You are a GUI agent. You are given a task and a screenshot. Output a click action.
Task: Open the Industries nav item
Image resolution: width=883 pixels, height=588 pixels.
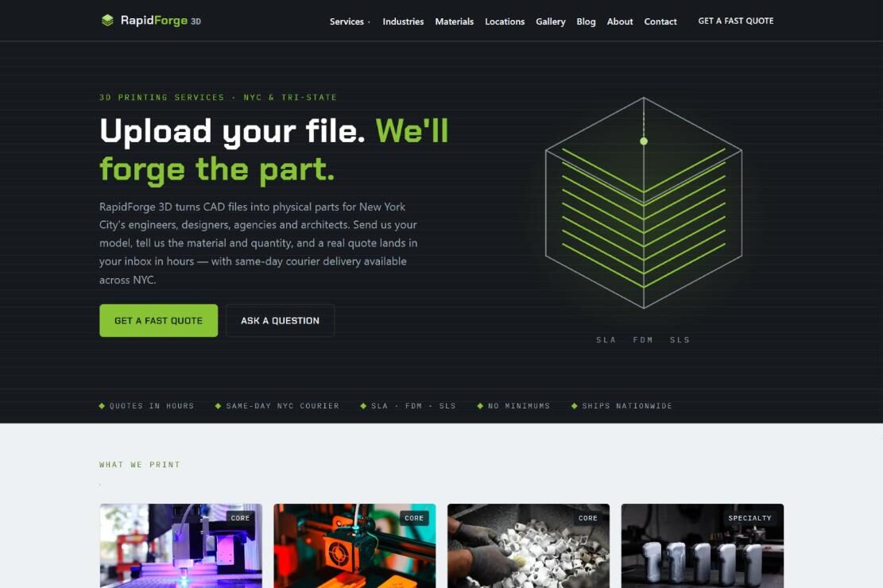point(403,21)
